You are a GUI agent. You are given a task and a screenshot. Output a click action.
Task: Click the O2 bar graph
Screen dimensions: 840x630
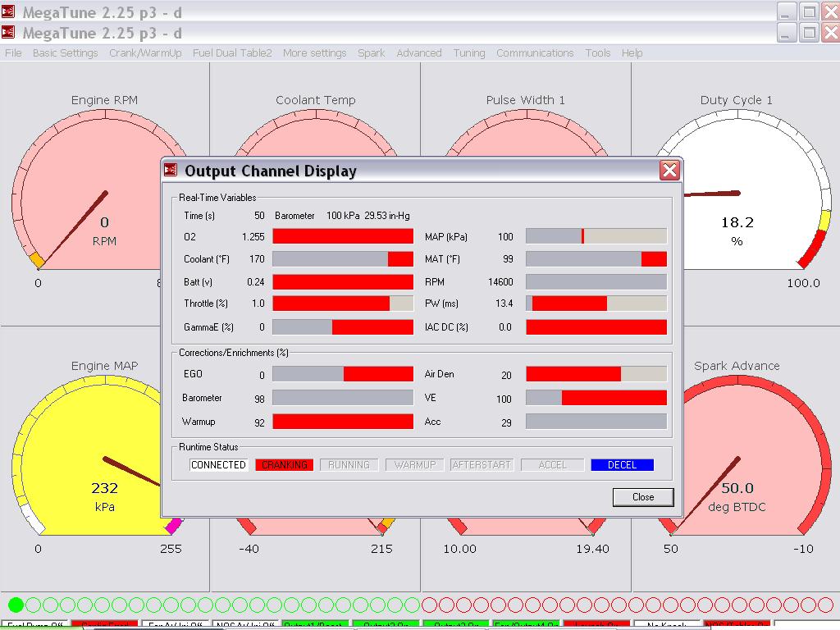click(x=343, y=236)
